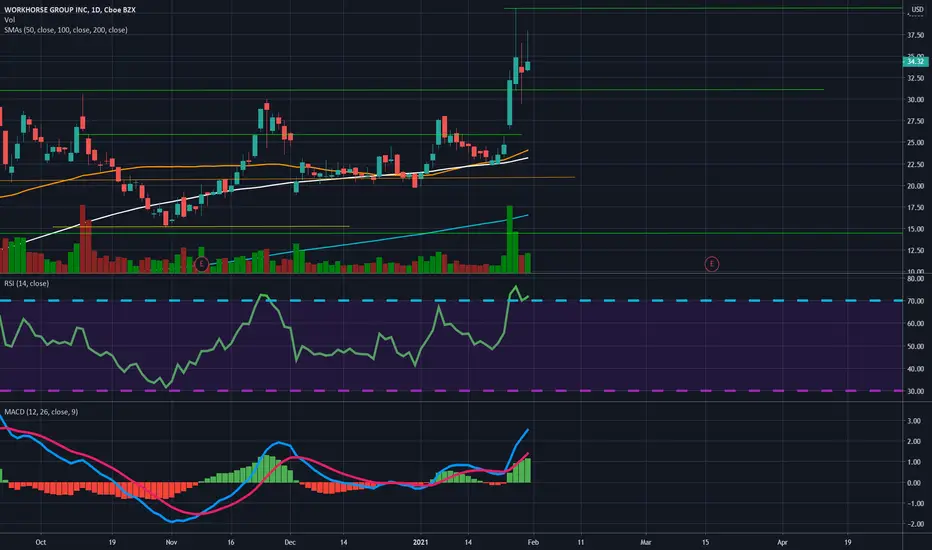Click the upcoming earnings E marker in March
The width and height of the screenshot is (932, 550).
(711, 263)
